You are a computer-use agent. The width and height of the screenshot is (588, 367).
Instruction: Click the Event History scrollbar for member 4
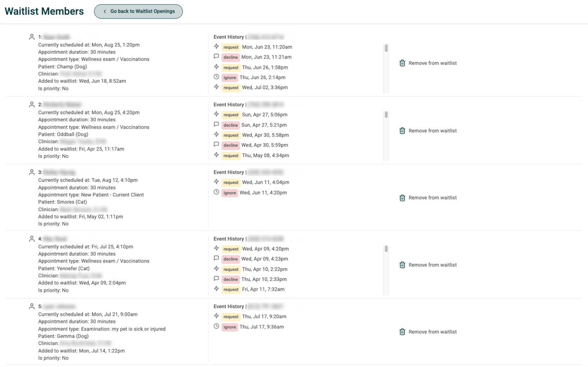[386, 249]
